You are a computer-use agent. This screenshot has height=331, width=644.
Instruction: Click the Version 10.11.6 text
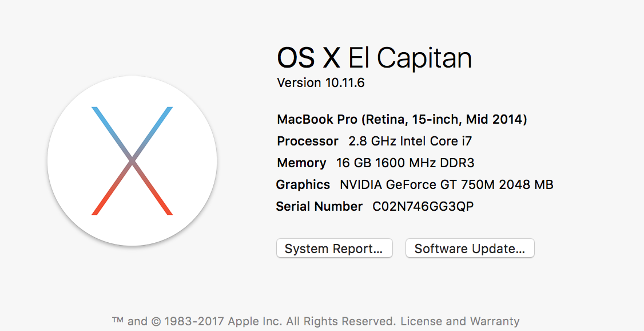click(x=320, y=83)
